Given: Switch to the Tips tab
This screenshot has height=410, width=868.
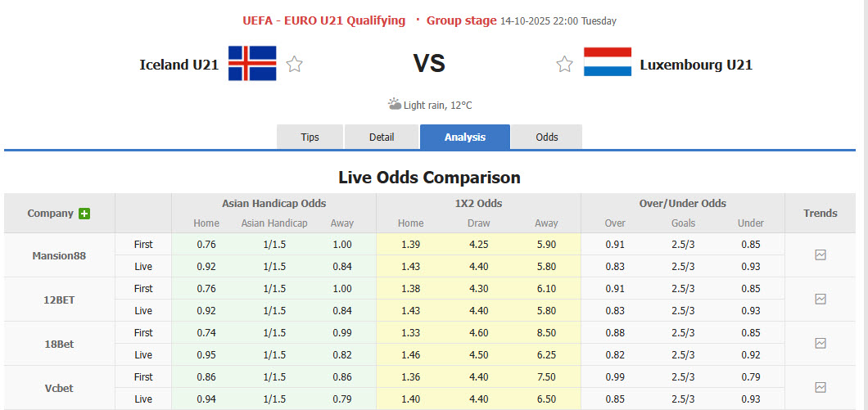Looking at the screenshot, I should tap(310, 137).
